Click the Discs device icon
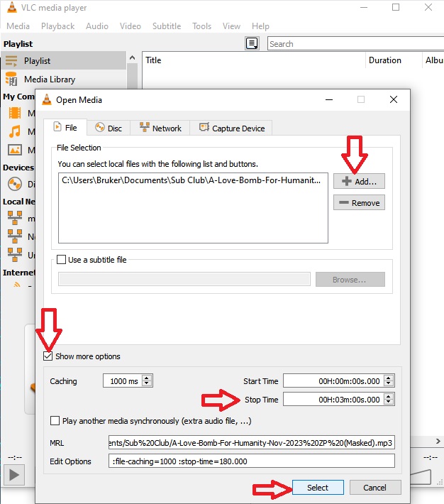This screenshot has height=504, width=444. click(15, 184)
